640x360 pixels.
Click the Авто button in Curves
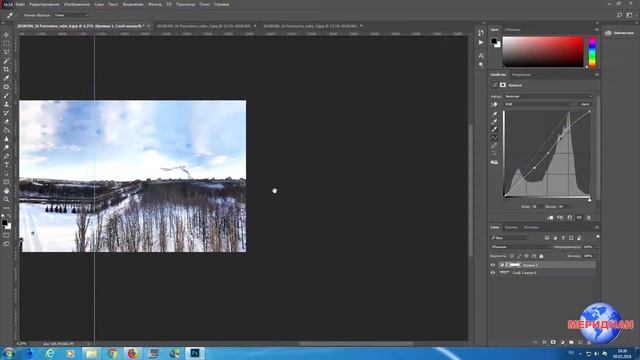coord(585,104)
